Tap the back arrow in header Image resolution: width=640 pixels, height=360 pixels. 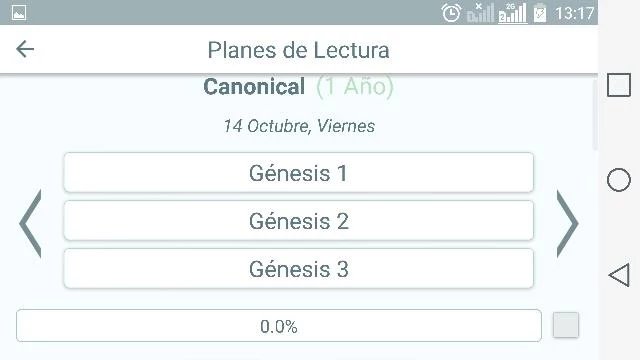coord(25,49)
